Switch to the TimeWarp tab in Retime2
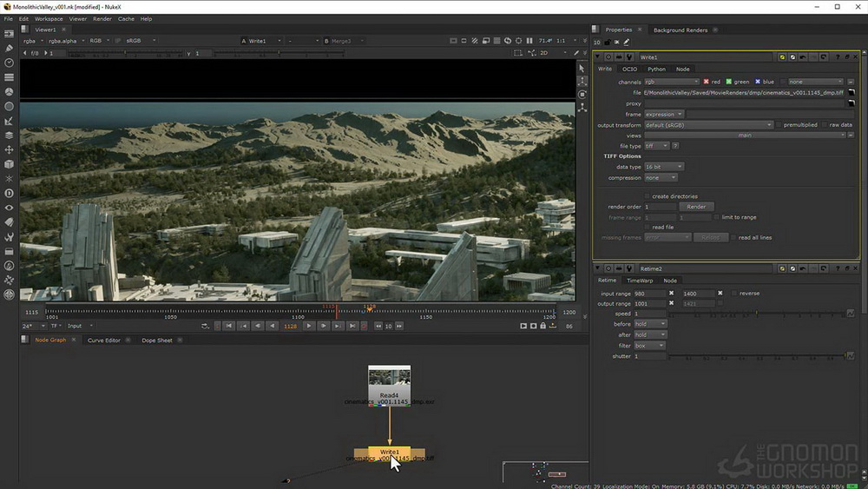 (640, 281)
